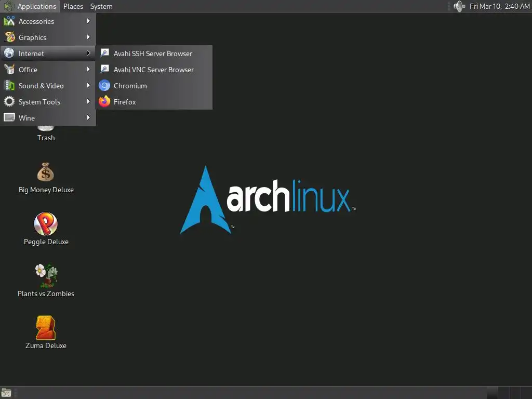Expand the Office submenu arrow

point(88,69)
